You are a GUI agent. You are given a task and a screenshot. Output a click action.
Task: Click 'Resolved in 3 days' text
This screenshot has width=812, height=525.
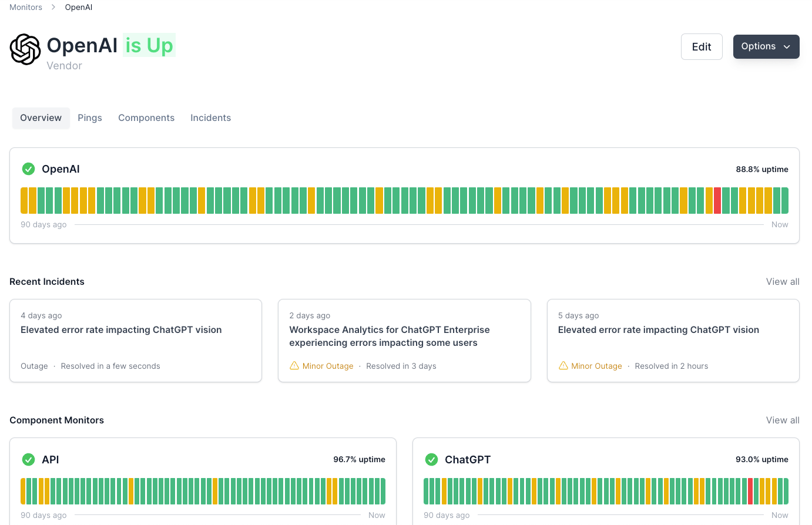pyautogui.click(x=401, y=366)
